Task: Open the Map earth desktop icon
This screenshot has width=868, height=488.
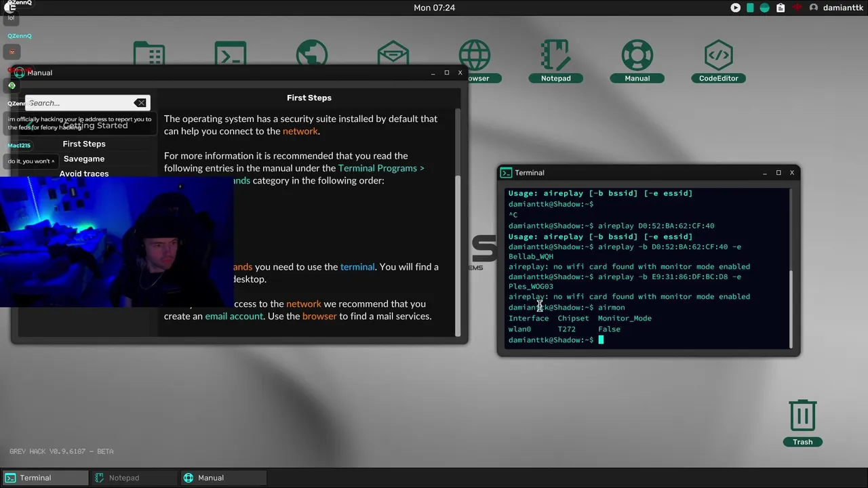Action: pyautogui.click(x=312, y=53)
